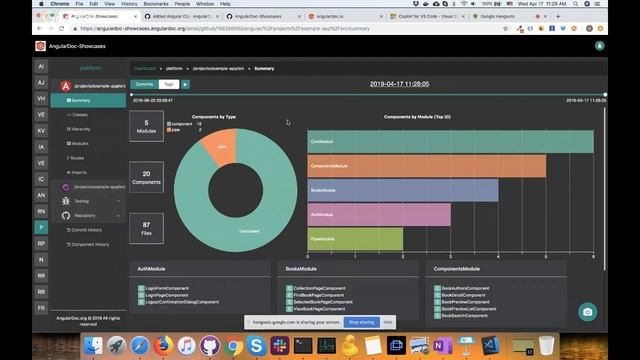Screen dimensions: 640x360
Task: Open Slack from the dock
Action: 280,346
